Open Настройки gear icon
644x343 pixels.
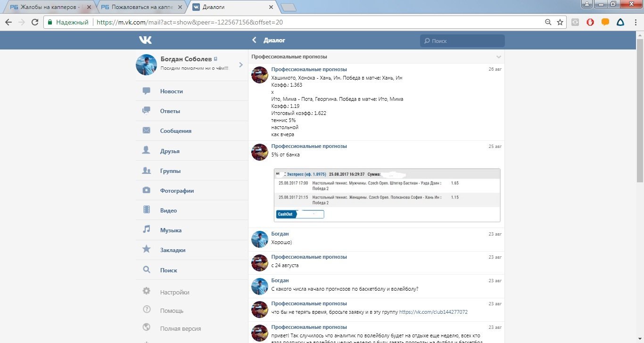(x=146, y=292)
